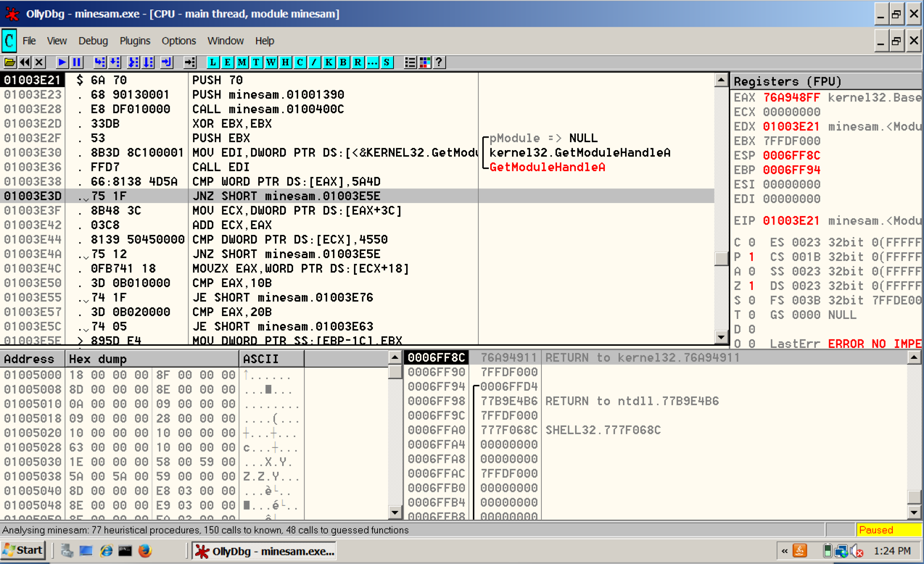Show Breakpoints window using the B icon
This screenshot has height=564, width=924.
343,62
